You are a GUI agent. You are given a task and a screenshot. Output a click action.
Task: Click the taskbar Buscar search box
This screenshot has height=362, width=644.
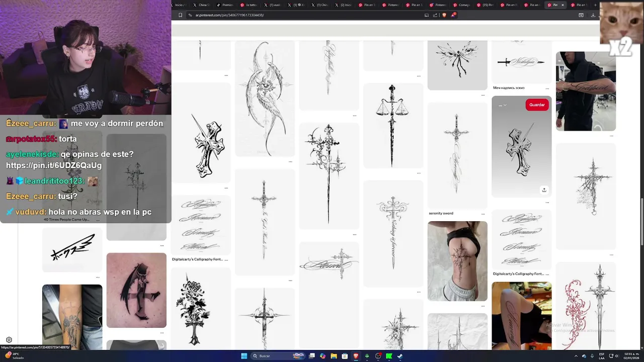click(x=278, y=356)
